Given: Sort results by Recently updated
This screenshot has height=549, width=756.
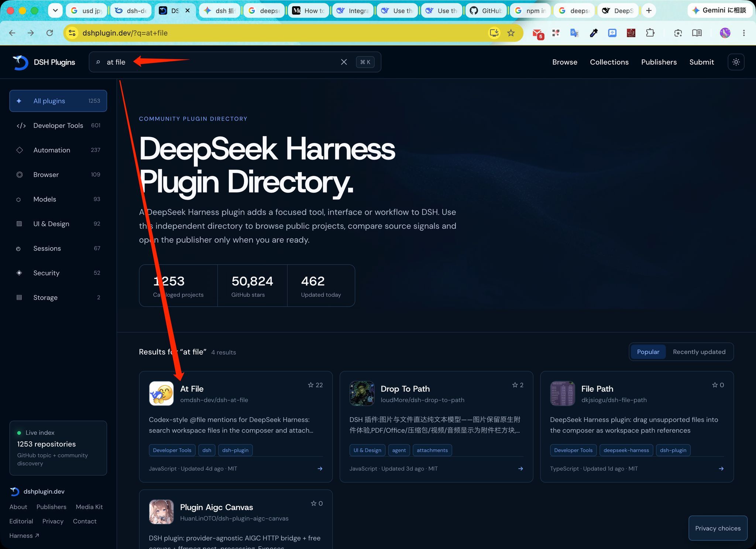Looking at the screenshot, I should pyautogui.click(x=699, y=352).
